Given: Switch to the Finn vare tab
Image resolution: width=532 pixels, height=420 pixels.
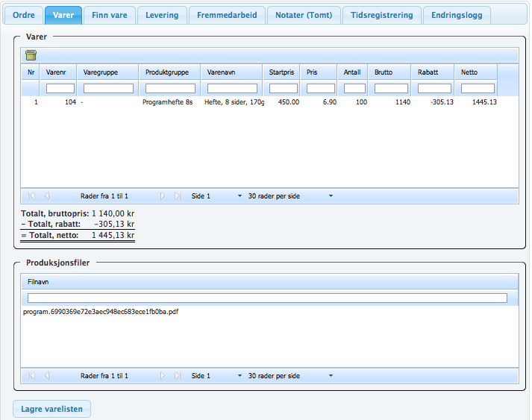Looking at the screenshot, I should 109,16.
